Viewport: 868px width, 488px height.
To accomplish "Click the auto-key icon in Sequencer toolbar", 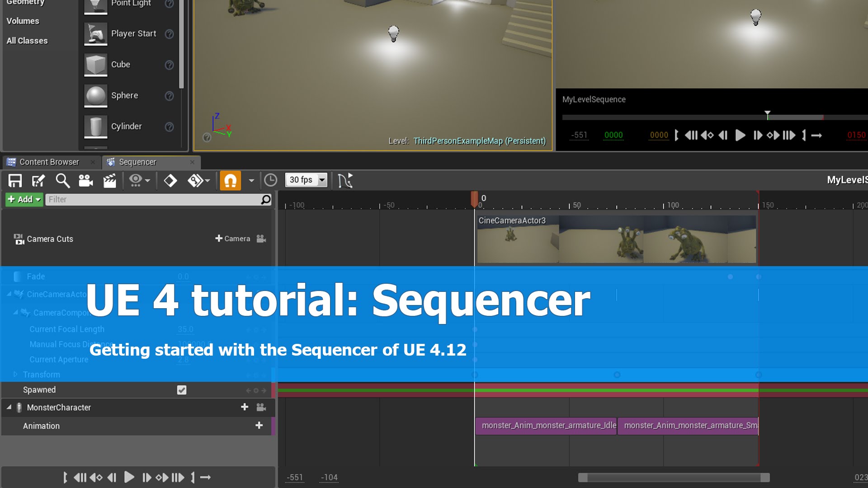I will click(x=195, y=181).
